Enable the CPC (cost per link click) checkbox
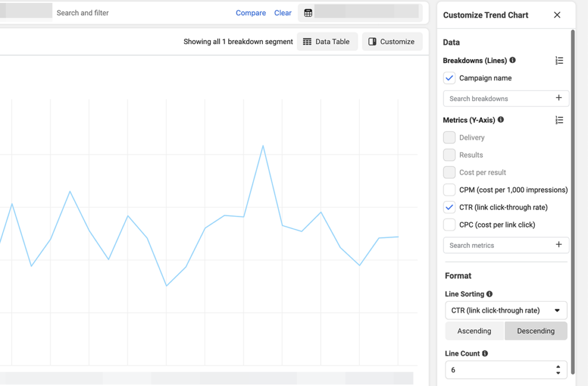588x386 pixels. 449,224
